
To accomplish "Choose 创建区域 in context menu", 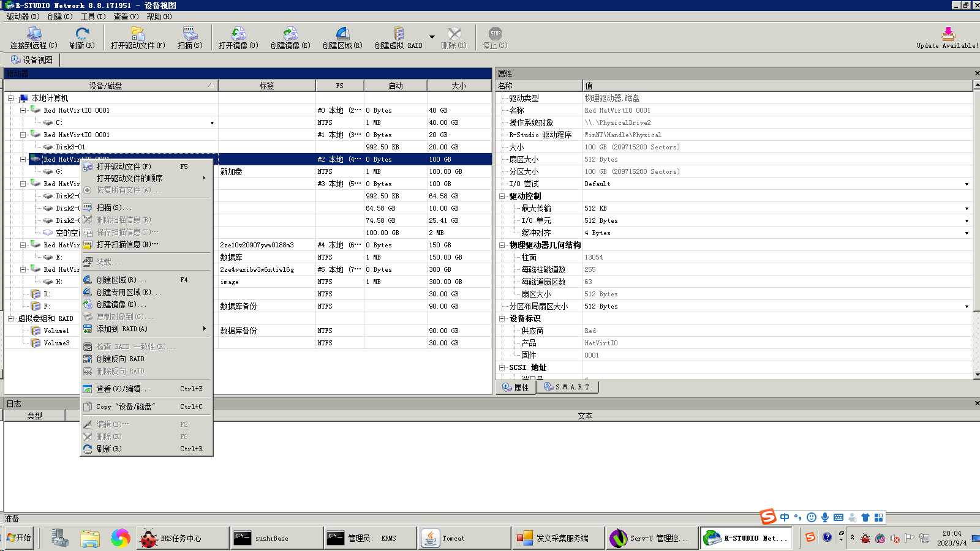I will pos(147,280).
